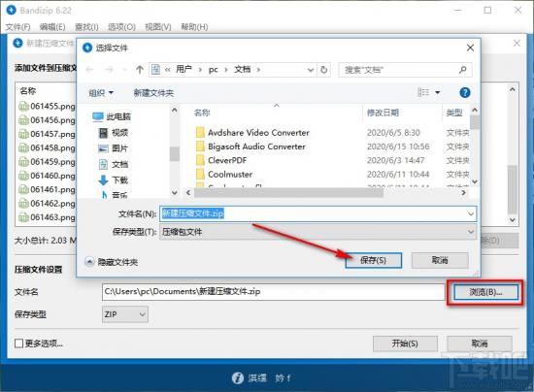Open the 查找(I) menu

[x=86, y=27]
